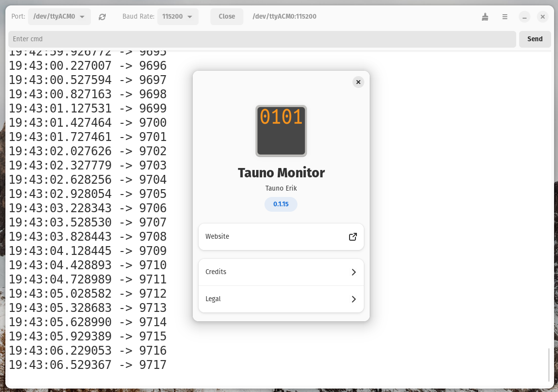This screenshot has height=392, width=558.
Task: Refresh the serial port list
Action: click(102, 17)
